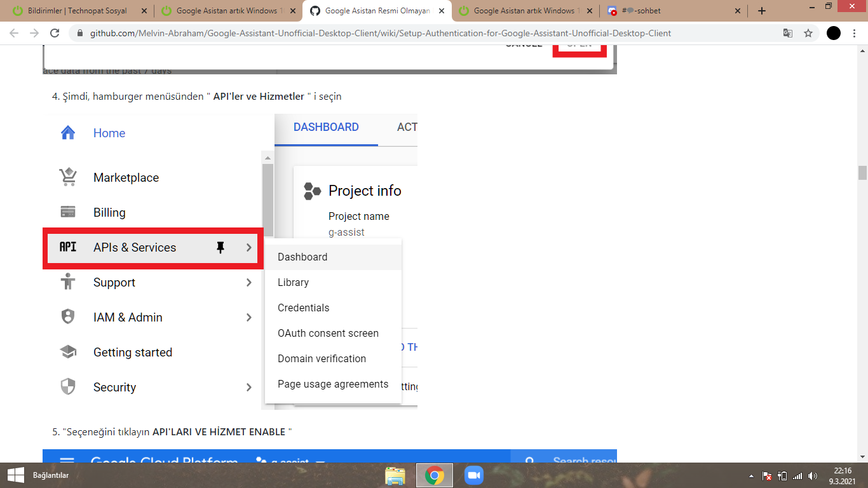The image size is (868, 488).
Task: Choose OAuth consent screen in the submenu
Action: (x=333, y=333)
